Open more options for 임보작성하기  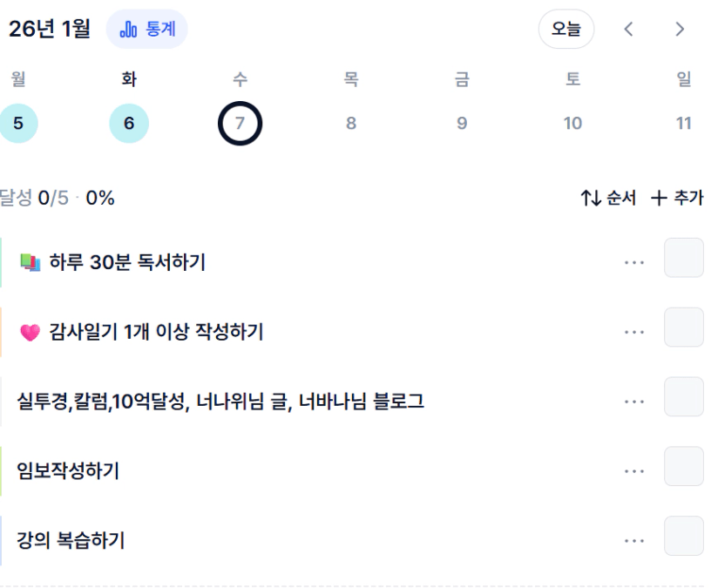tap(634, 471)
